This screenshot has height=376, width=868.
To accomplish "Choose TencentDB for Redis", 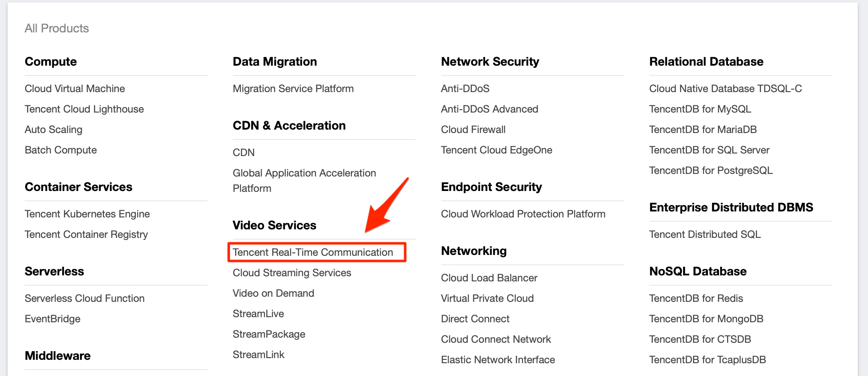I will point(696,298).
